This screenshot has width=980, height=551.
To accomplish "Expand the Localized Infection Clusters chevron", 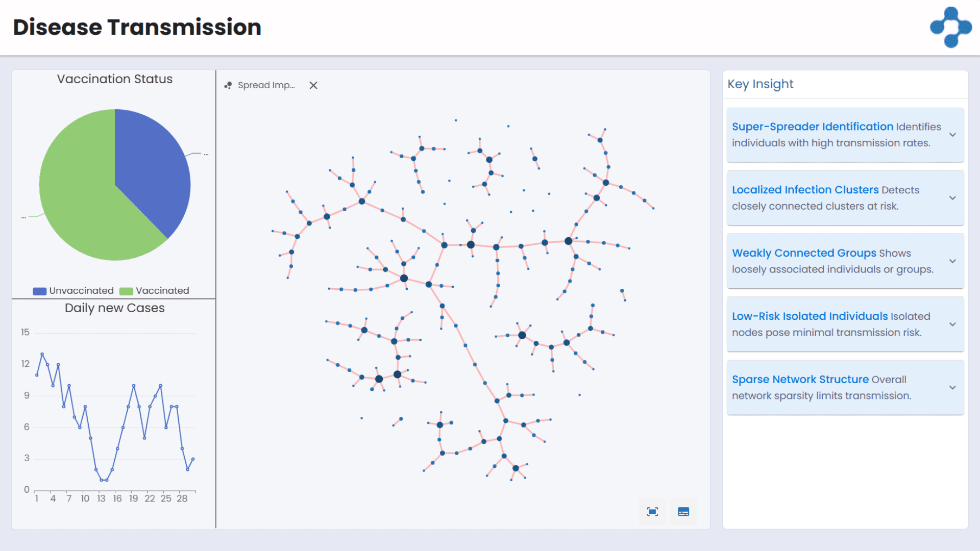I will [x=952, y=198].
